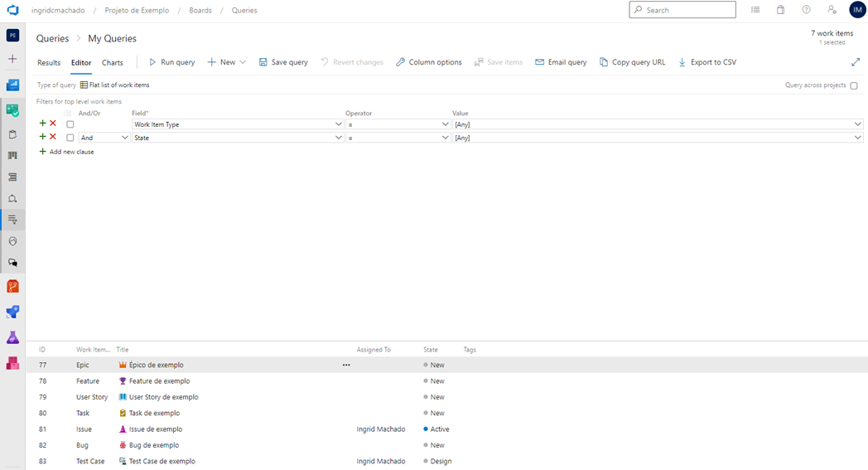Switch to the Charts tab

113,63
